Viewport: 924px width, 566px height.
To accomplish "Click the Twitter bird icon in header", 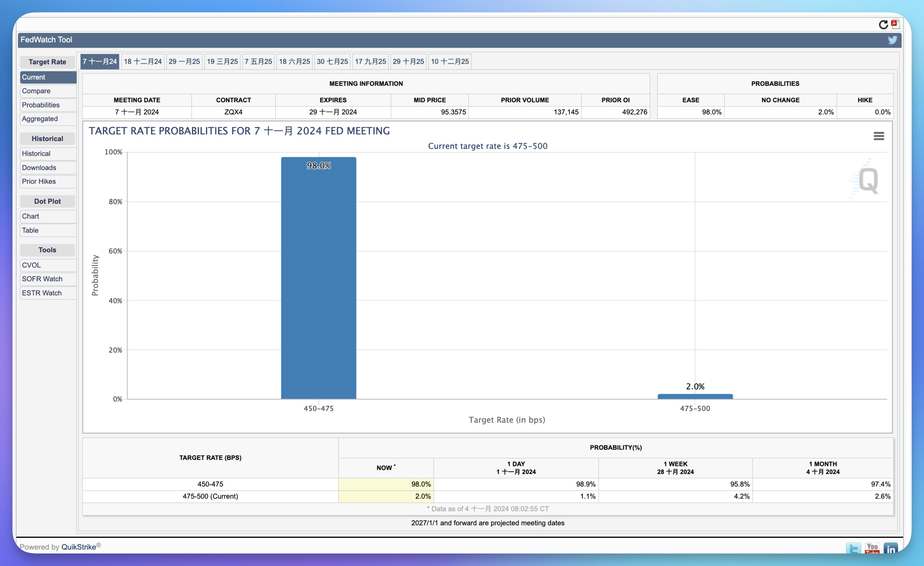I will coord(892,40).
